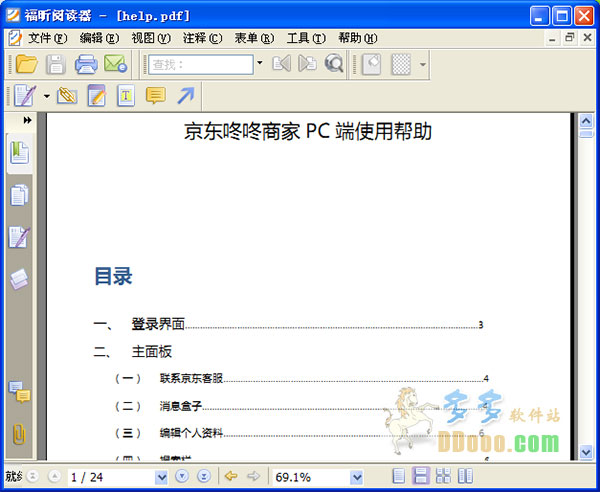Screen dimensions: 600x492
Task: Open the page number dropdown
Action: point(161,477)
